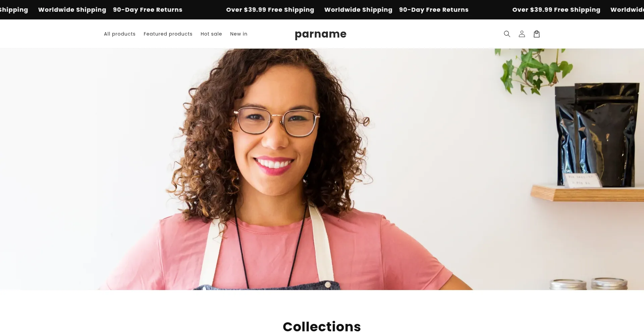
Task: Click first 'Worldwide Shipping' announcement text
Action: coord(72,10)
